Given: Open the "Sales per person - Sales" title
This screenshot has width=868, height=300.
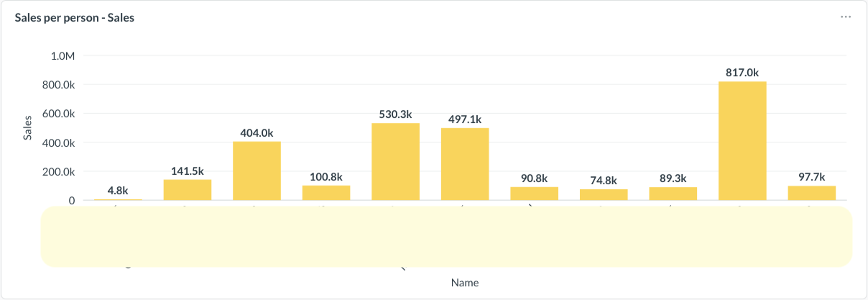Looking at the screenshot, I should click(x=75, y=18).
